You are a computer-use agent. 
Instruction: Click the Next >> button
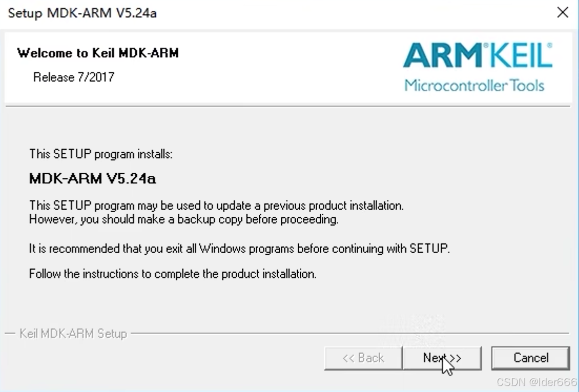pyautogui.click(x=443, y=358)
